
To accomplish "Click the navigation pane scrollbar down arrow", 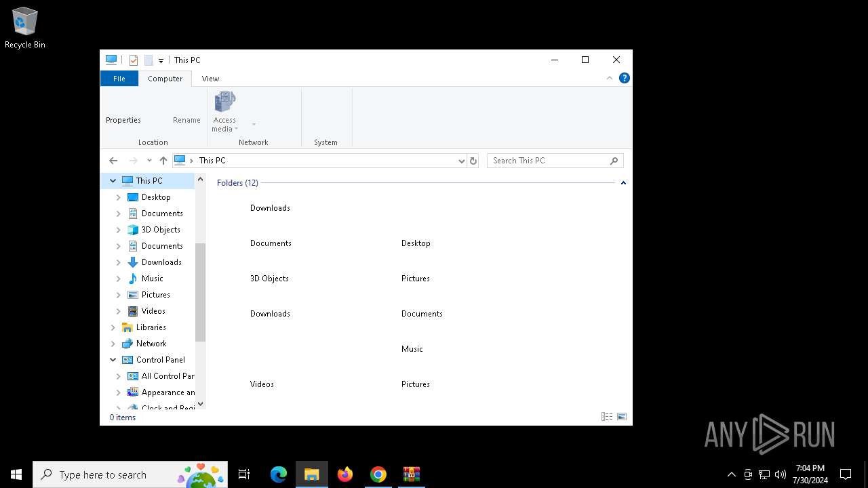I will point(200,403).
